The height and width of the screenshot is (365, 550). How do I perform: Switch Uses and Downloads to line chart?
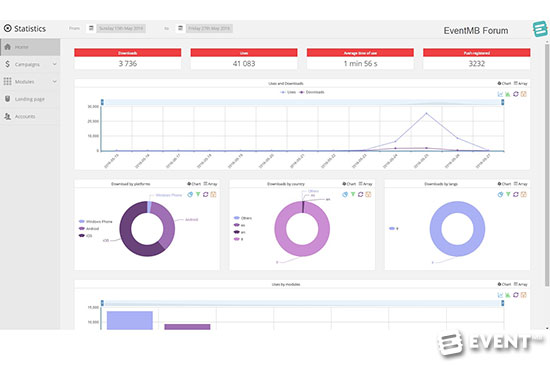pos(500,94)
